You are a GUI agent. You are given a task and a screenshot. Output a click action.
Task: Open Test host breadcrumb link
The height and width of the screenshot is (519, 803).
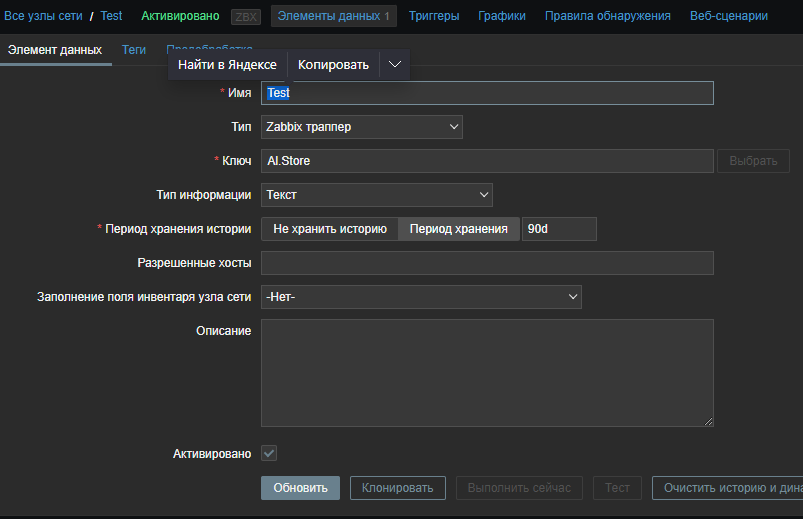coord(111,16)
